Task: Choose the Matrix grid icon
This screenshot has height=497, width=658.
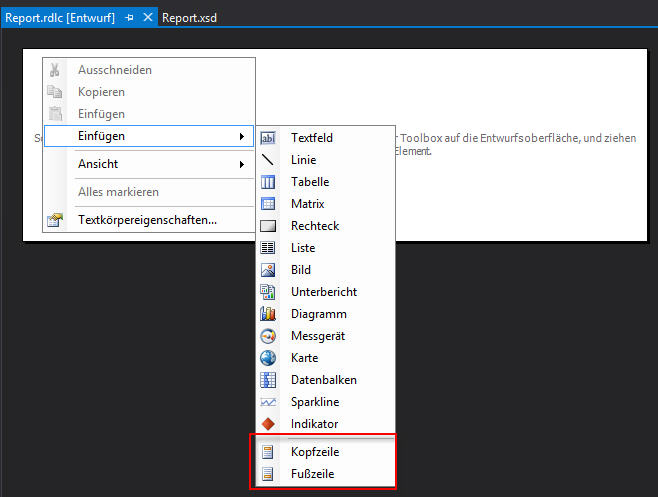Action: [268, 204]
